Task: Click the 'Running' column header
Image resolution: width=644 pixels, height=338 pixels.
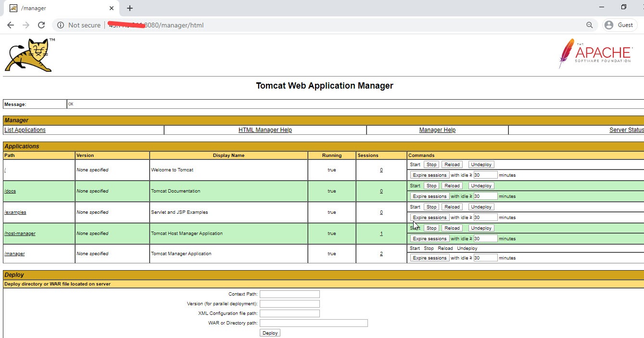Action: [x=332, y=156]
